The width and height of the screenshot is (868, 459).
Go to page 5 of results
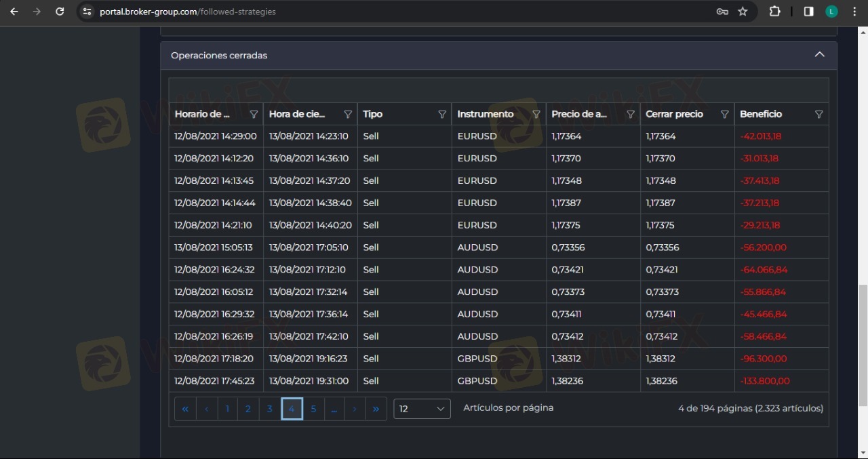coord(313,409)
